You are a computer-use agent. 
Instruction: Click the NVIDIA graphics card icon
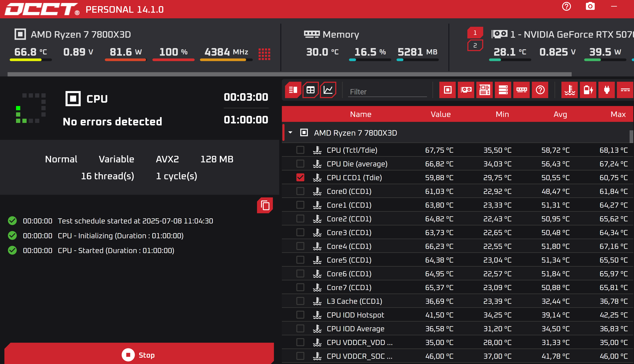pos(499,34)
